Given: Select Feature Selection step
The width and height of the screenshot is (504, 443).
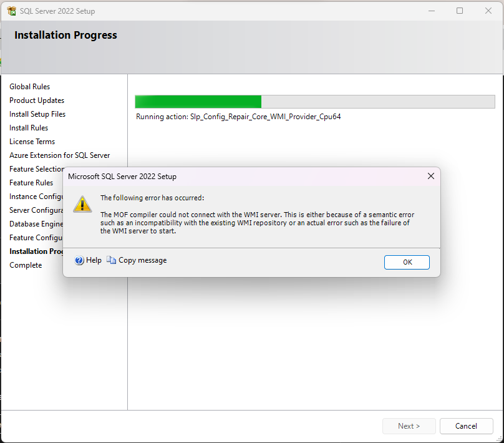Looking at the screenshot, I should click(x=37, y=169).
